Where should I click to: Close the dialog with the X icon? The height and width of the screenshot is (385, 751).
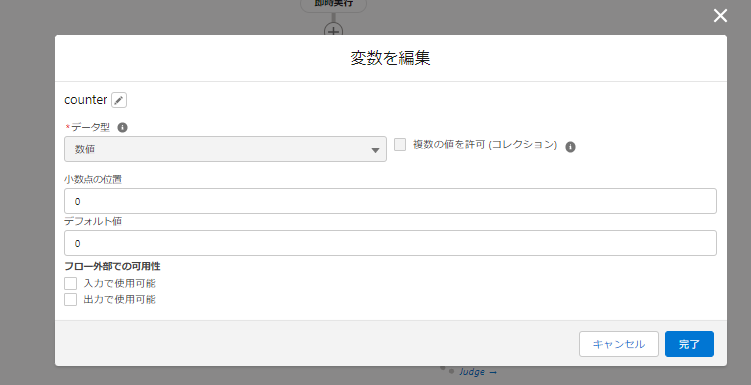(720, 16)
